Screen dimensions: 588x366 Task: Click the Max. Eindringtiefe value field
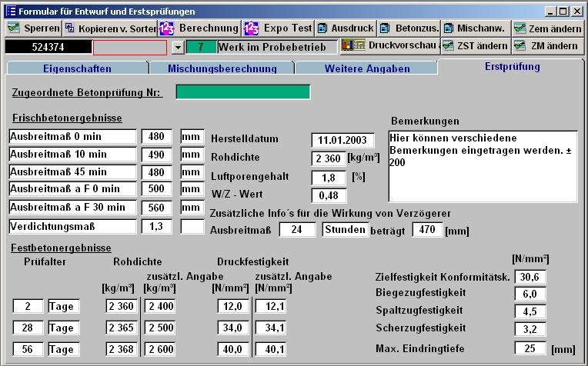(x=530, y=349)
